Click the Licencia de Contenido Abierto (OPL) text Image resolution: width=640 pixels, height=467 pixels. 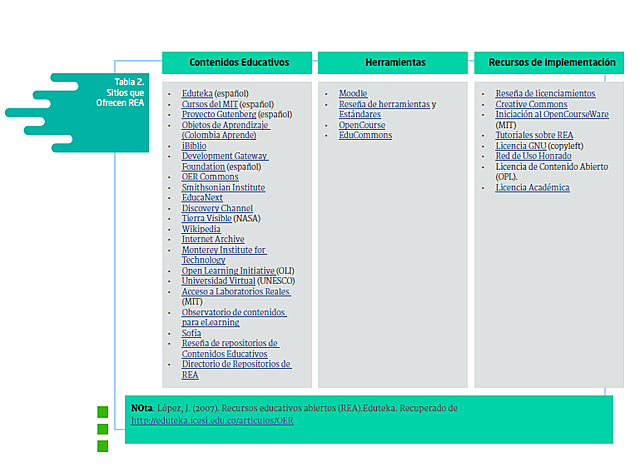(551, 171)
